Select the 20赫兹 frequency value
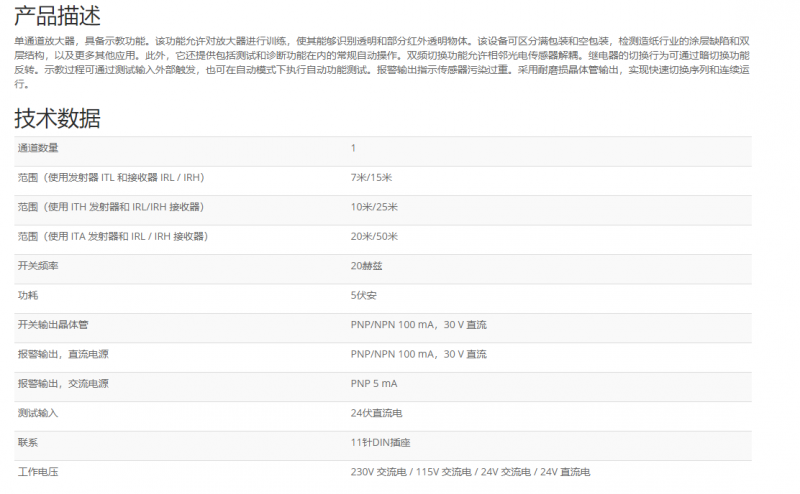This screenshot has width=800, height=494. 367,266
